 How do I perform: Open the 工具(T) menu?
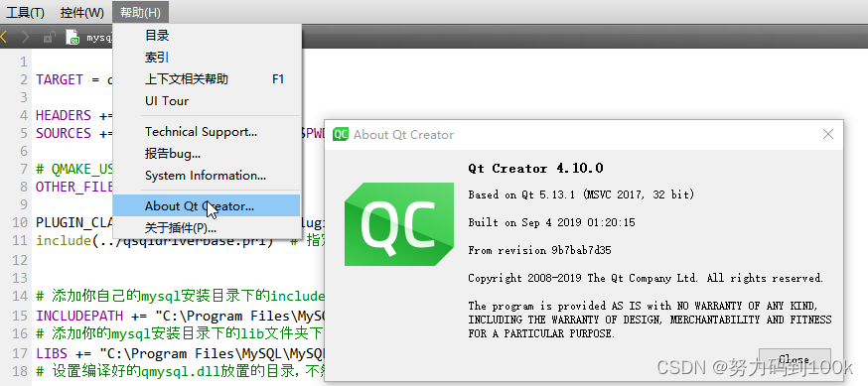(x=25, y=12)
